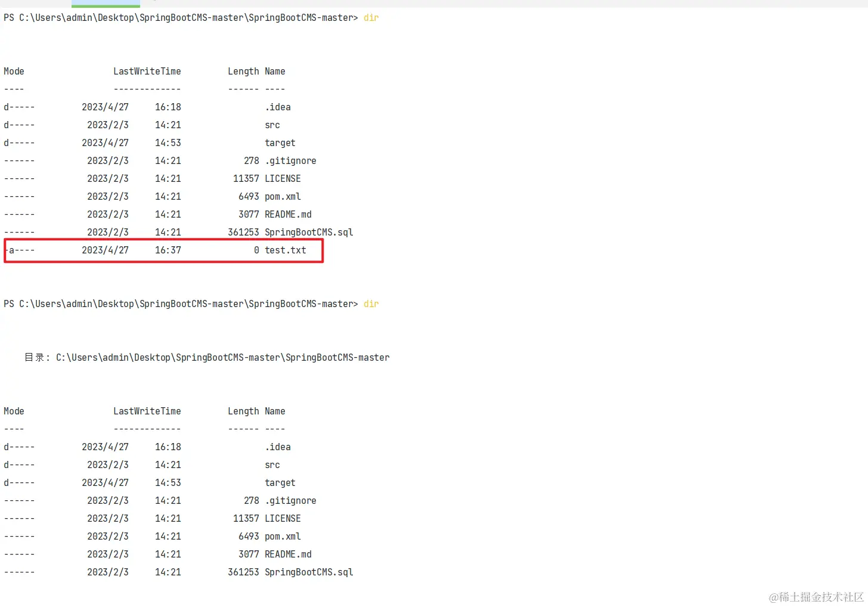868x607 pixels.
Task: Click .gitignore in the upper listing
Action: (290, 161)
